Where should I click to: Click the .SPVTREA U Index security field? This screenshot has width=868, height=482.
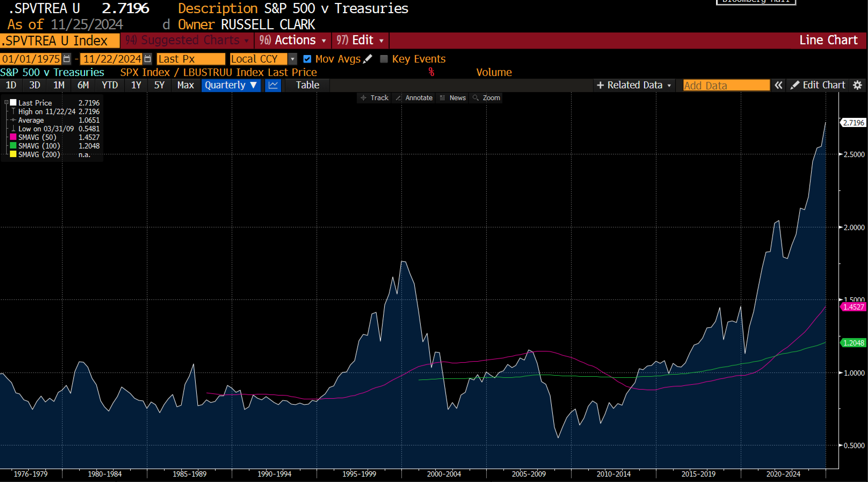point(60,41)
